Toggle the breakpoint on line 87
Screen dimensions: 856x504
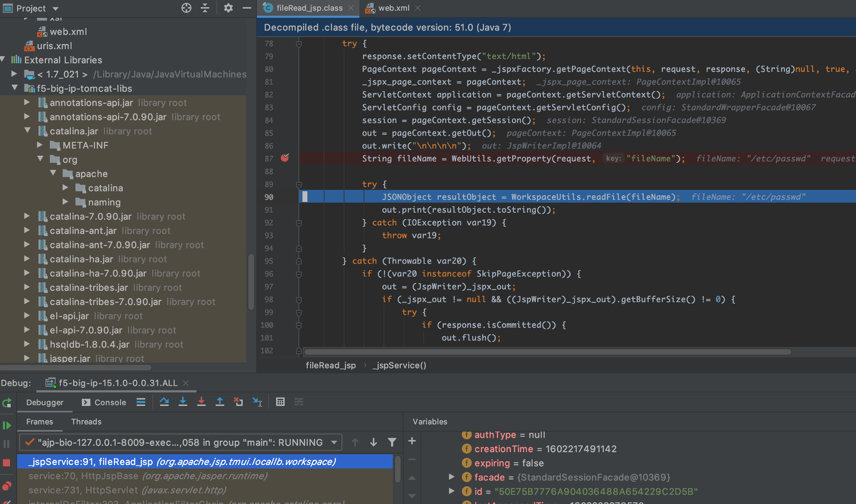[x=285, y=158]
